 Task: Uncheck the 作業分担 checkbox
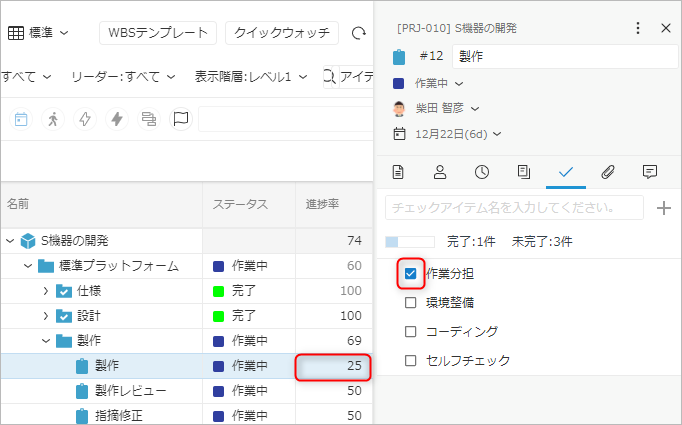click(410, 273)
